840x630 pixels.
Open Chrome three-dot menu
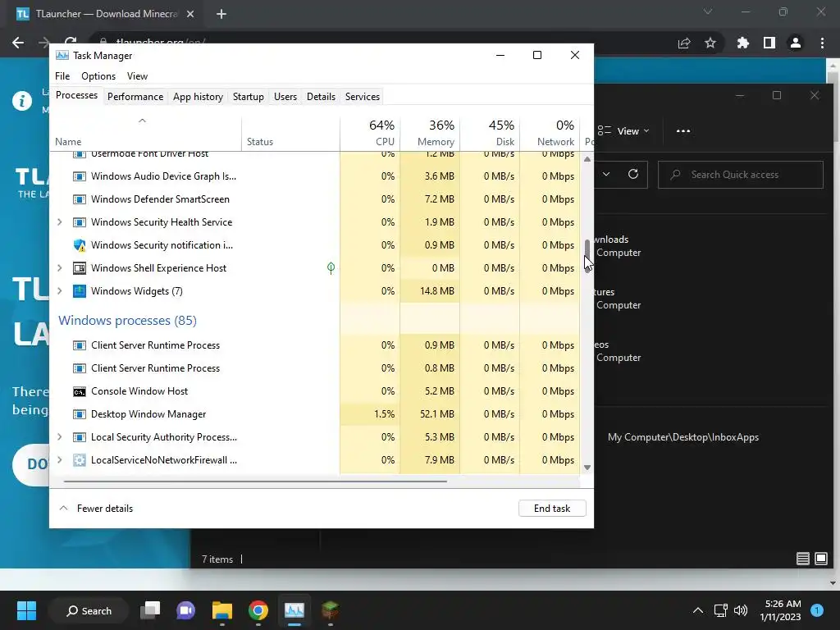822,43
